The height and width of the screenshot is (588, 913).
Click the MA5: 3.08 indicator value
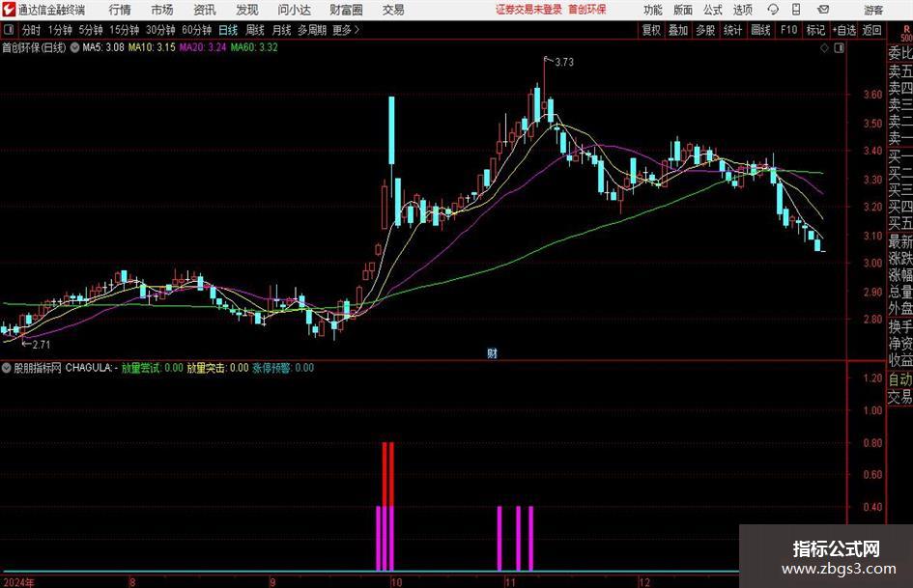tap(103, 47)
